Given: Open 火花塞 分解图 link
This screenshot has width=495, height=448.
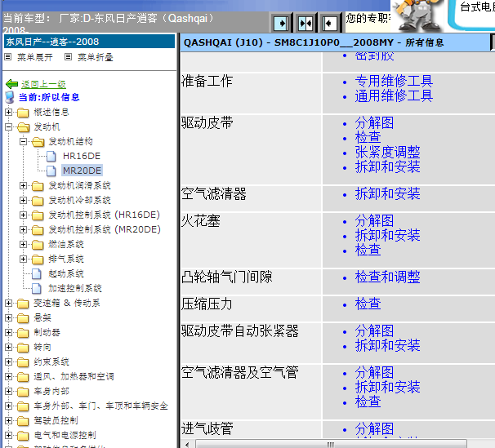Looking at the screenshot, I should click(x=374, y=220).
